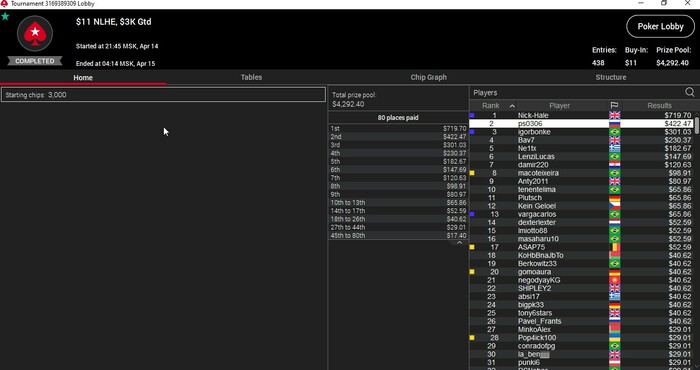Image resolution: width=700 pixels, height=370 pixels.
Task: Click the 45th to 80th payout row
Action: click(398, 236)
